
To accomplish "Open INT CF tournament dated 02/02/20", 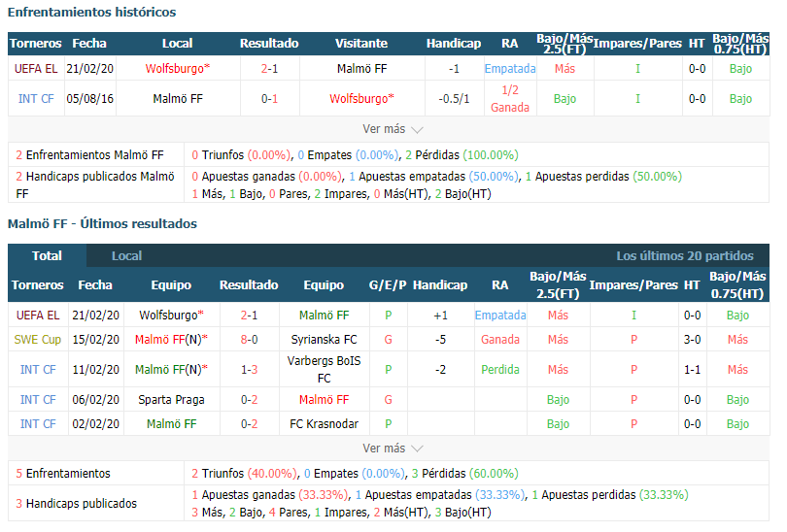I will [38, 423].
